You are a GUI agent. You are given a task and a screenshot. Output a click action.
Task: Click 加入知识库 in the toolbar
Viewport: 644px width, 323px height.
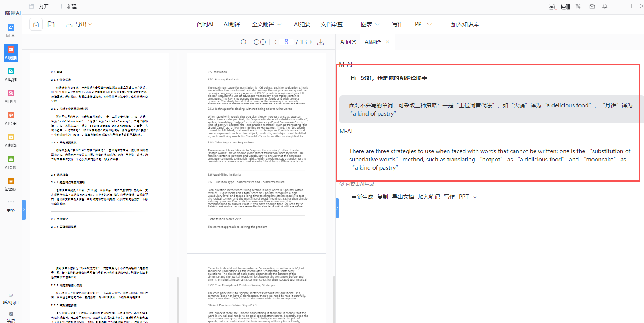pos(465,24)
